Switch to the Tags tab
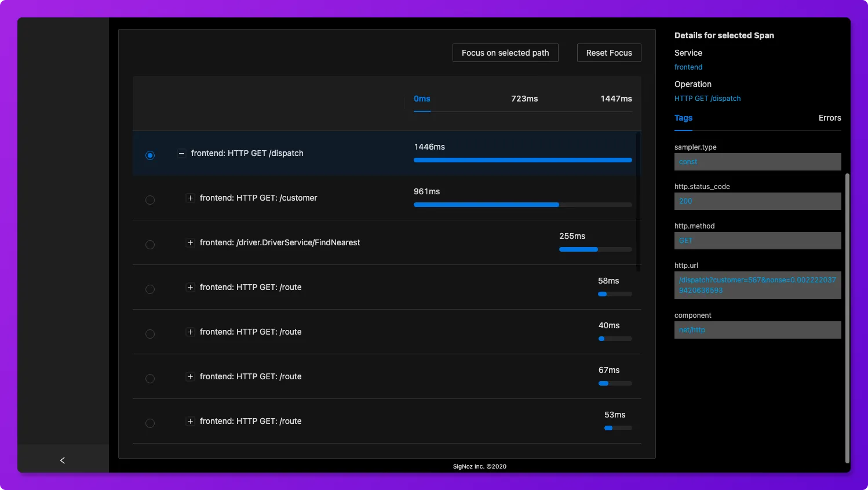 [x=683, y=118]
